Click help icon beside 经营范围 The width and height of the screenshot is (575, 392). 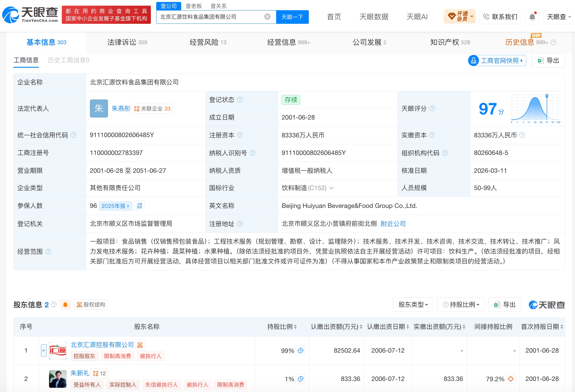coord(48,252)
